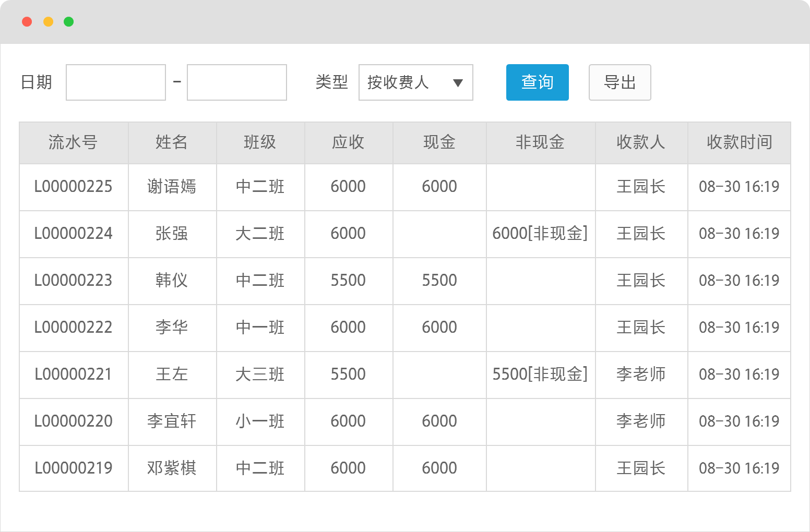Click the green maximize window button
This screenshot has height=532, width=810.
[68, 22]
